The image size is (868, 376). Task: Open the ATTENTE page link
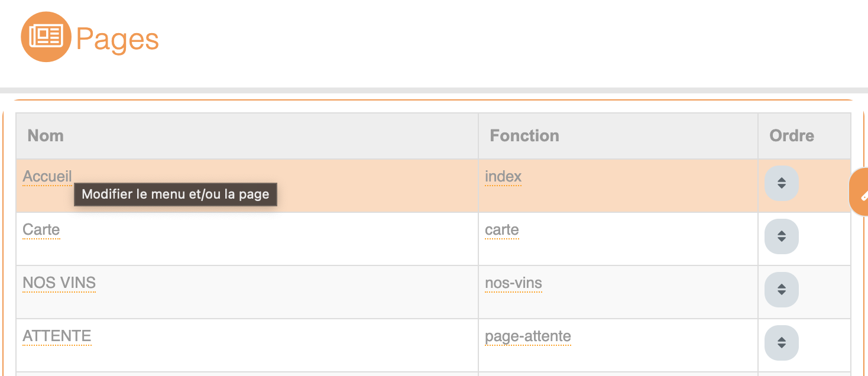pos(57,336)
